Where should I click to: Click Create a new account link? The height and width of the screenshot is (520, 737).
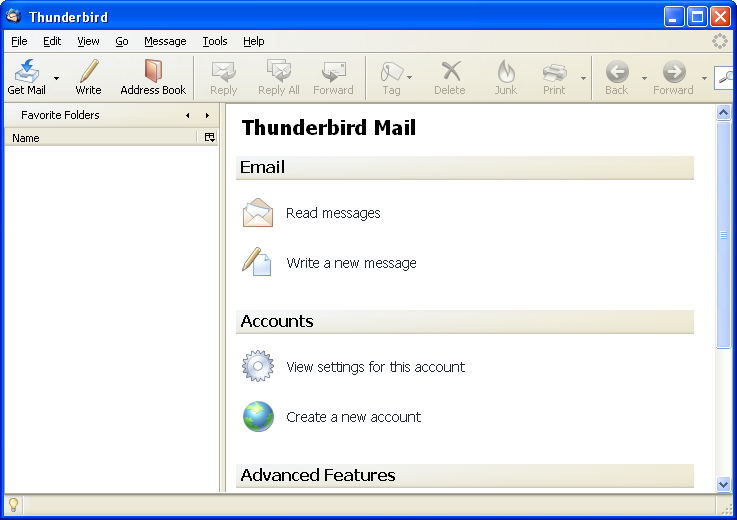point(353,417)
